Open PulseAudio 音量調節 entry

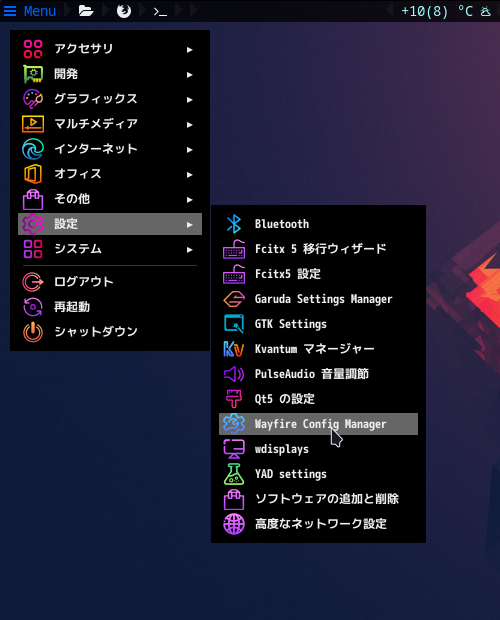[318, 374]
